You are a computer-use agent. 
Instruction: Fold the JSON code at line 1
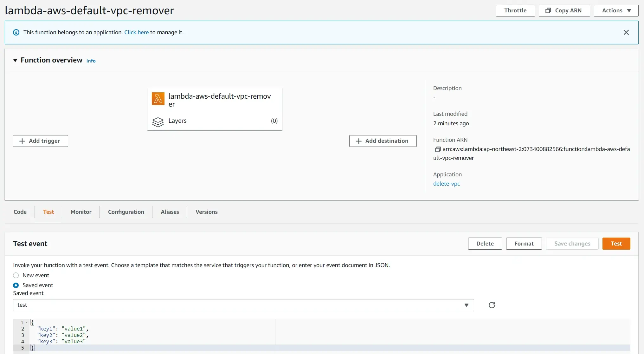point(27,323)
